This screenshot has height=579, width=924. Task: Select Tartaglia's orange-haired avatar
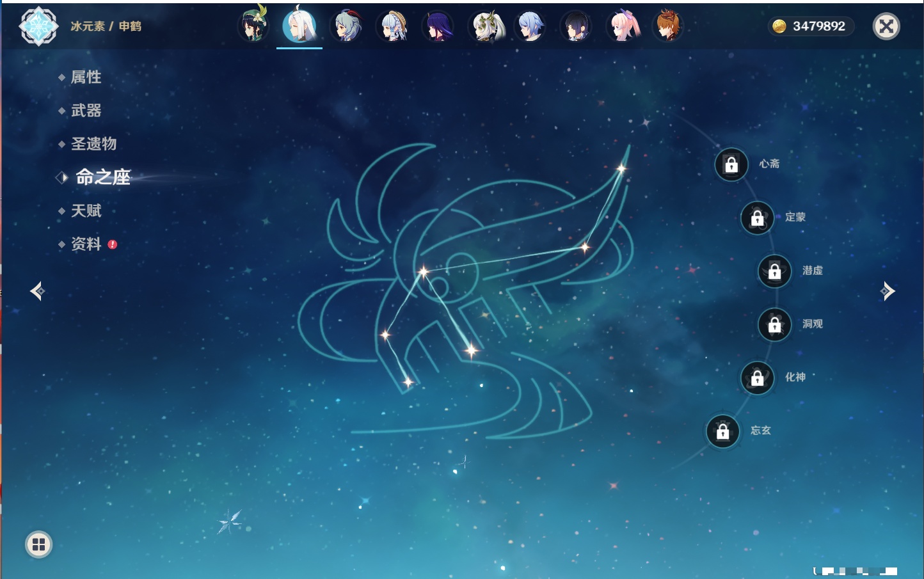[x=667, y=27]
